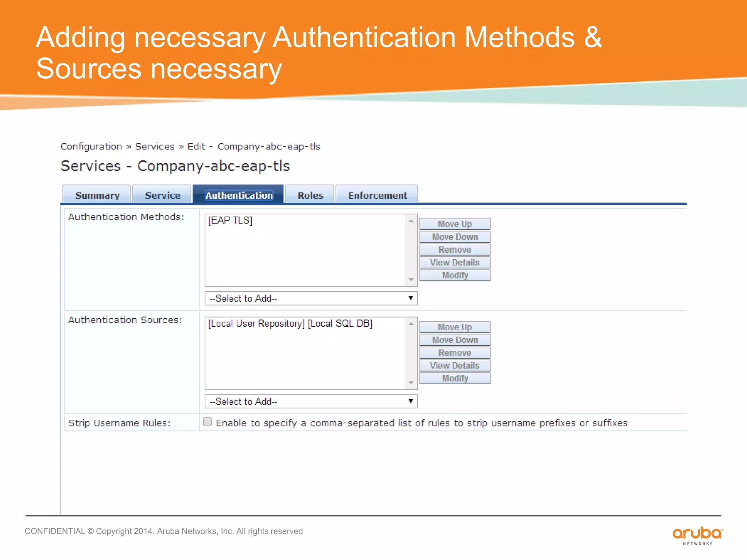Modify the selected authentication method
The height and width of the screenshot is (560, 747).
[455, 275]
